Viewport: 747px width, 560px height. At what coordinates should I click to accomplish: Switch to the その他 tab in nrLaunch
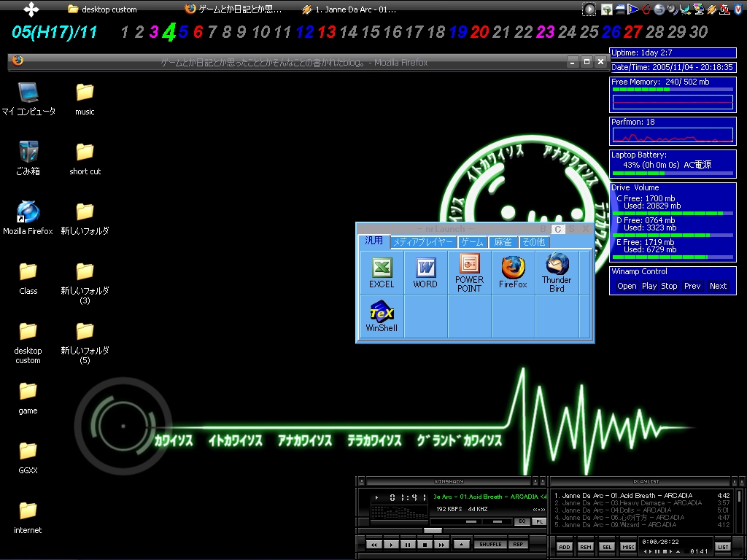533,242
